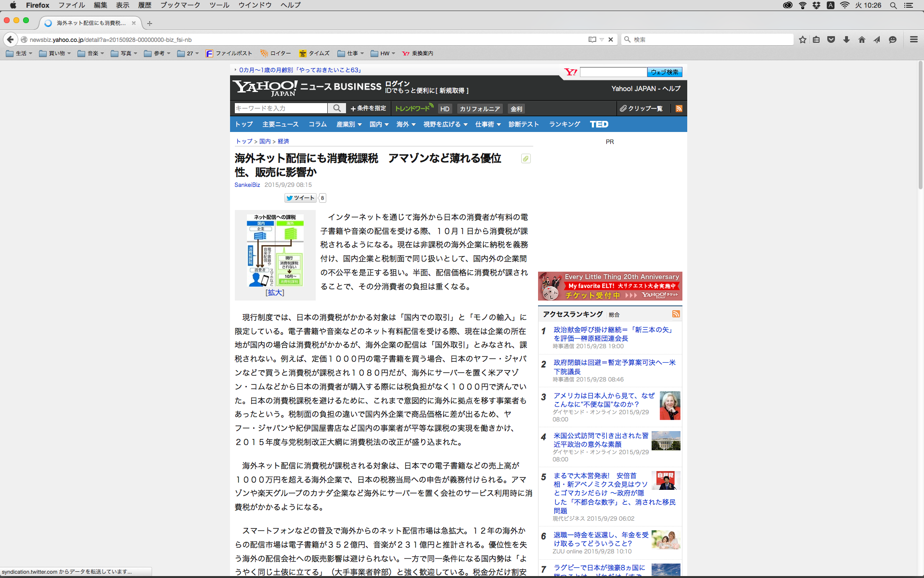The height and width of the screenshot is (578, 924).
Task: Expand the 海外 navigation dropdown
Action: [x=406, y=124]
